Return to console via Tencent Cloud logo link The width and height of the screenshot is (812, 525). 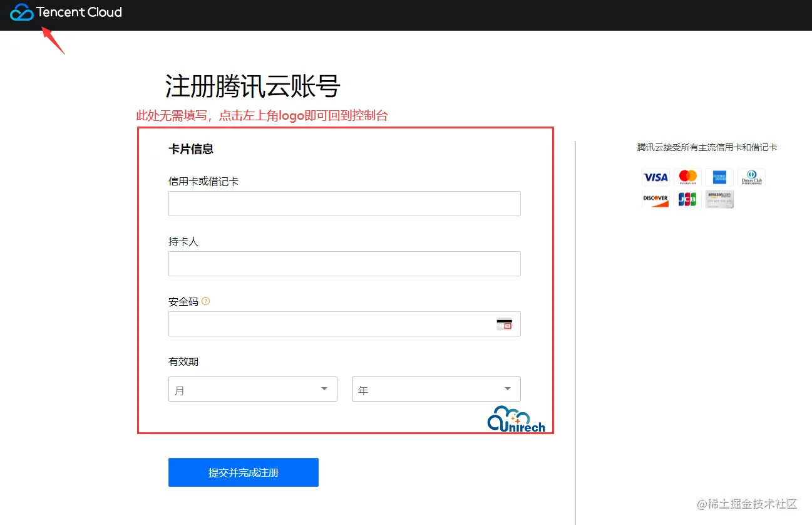[66, 11]
